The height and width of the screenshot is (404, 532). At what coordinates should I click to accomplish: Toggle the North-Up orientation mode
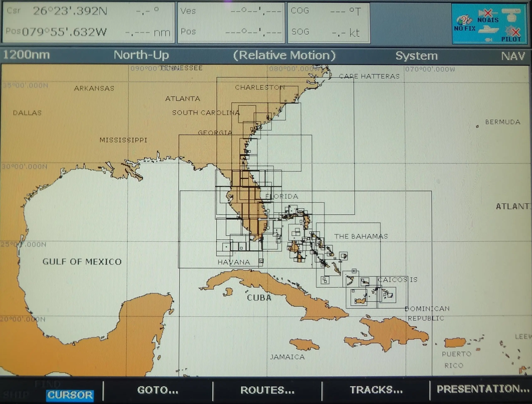[x=141, y=55]
